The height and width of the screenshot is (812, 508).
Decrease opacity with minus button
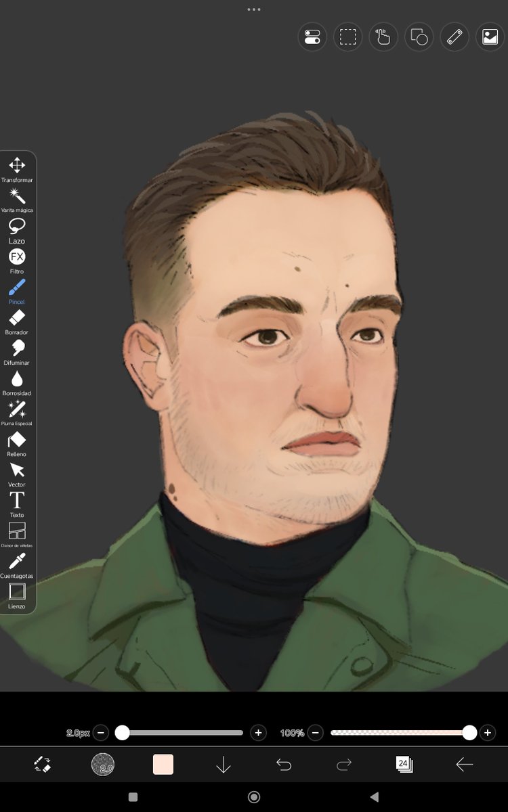[315, 732]
